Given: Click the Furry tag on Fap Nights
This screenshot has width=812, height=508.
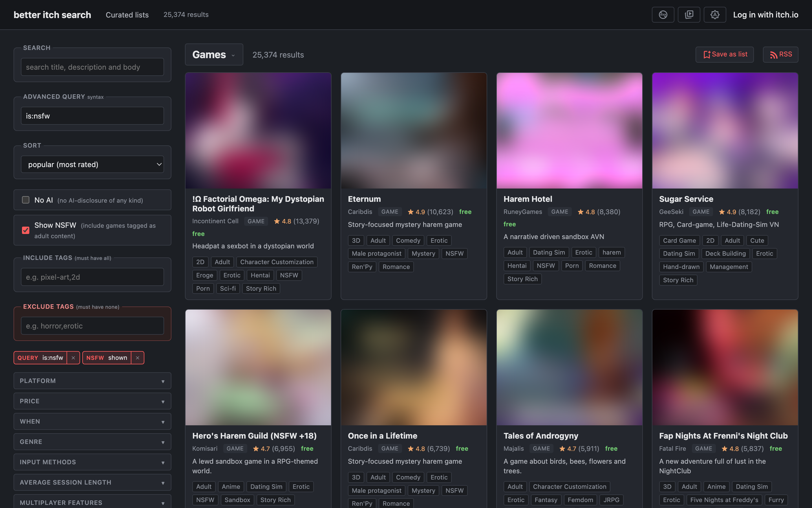Looking at the screenshot, I should point(776,500).
